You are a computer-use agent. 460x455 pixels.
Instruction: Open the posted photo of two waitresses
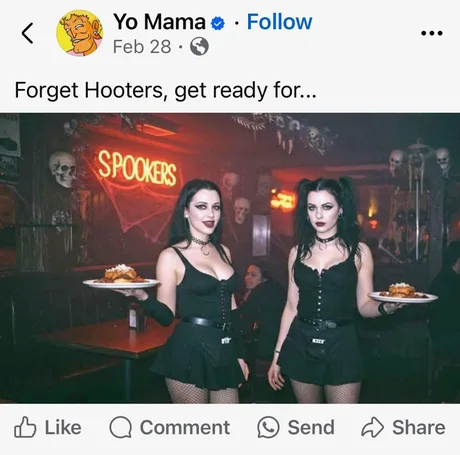click(230, 258)
